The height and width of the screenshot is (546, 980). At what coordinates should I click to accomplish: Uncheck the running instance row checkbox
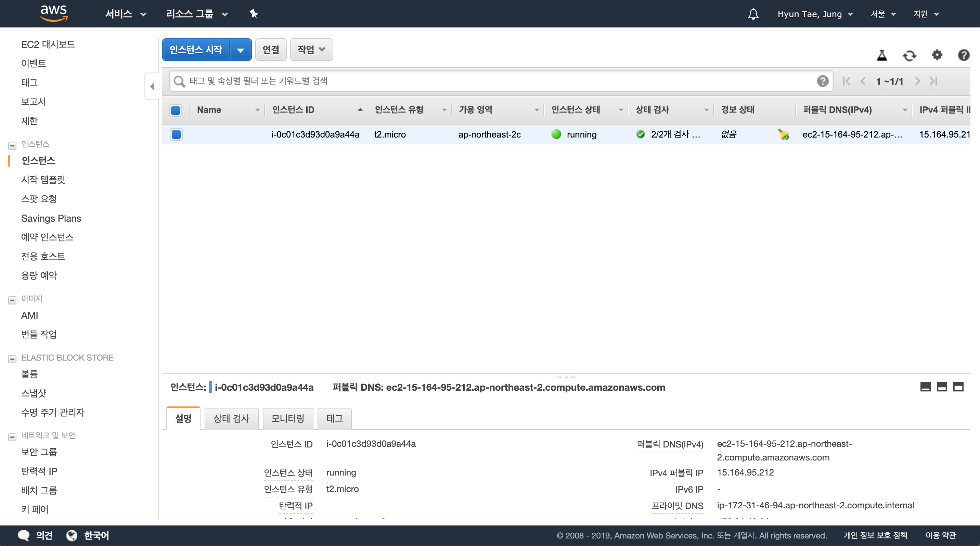[x=176, y=134]
